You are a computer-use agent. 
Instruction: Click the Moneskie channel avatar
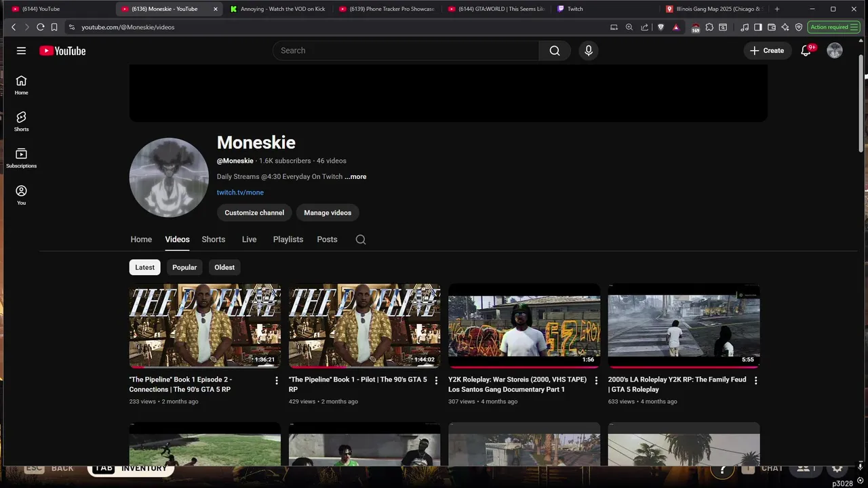(169, 178)
